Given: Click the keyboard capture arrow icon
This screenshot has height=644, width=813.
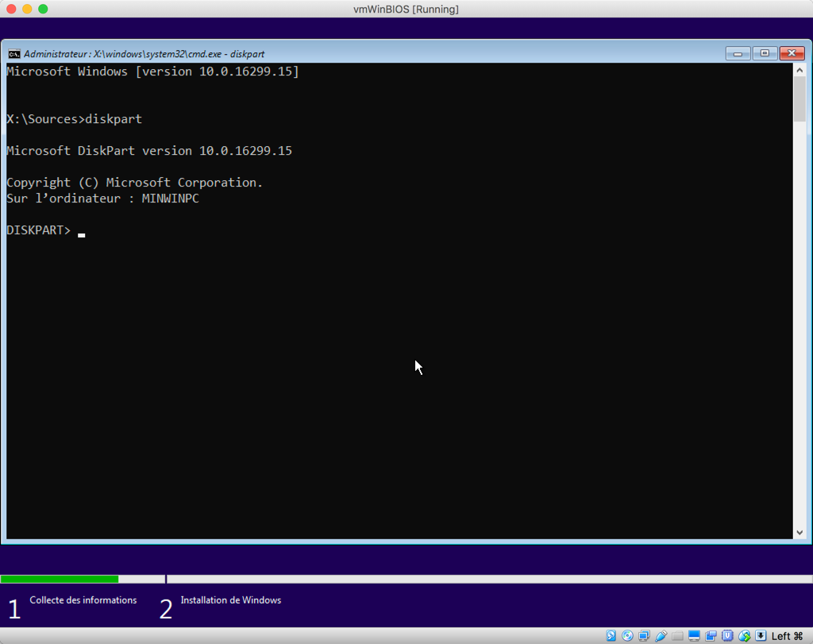Looking at the screenshot, I should coord(761,636).
